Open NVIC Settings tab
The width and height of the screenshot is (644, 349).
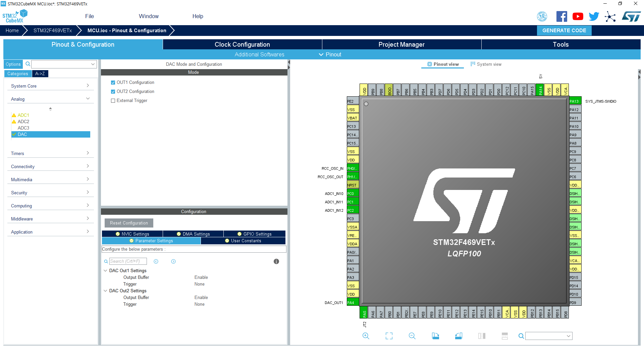[x=132, y=234]
